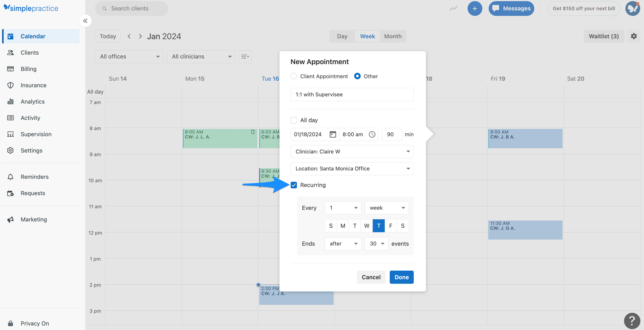The height and width of the screenshot is (330, 644).
Task: Open Messages from the top bar
Action: click(x=511, y=8)
